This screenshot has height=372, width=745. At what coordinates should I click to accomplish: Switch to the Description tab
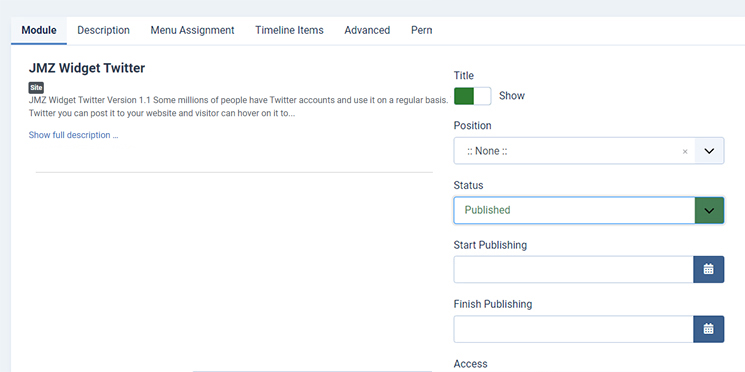pyautogui.click(x=104, y=30)
